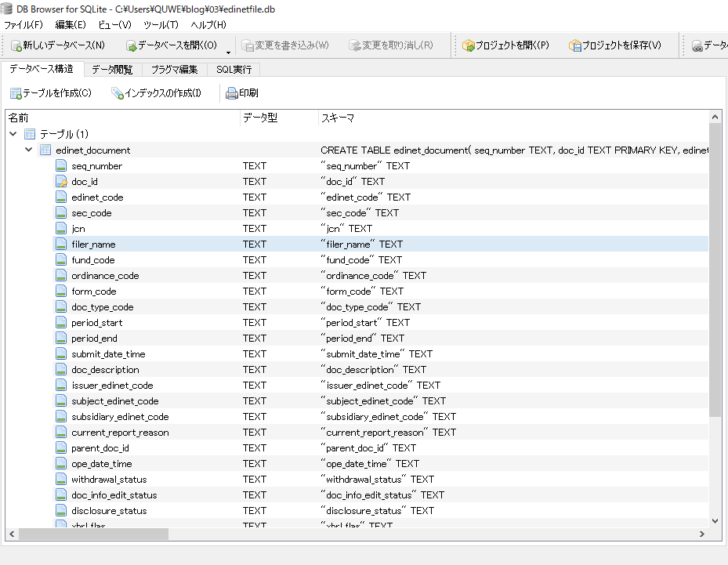Click the doc_type_code column icon
Screen dimensions: 728x565
pos(61,307)
